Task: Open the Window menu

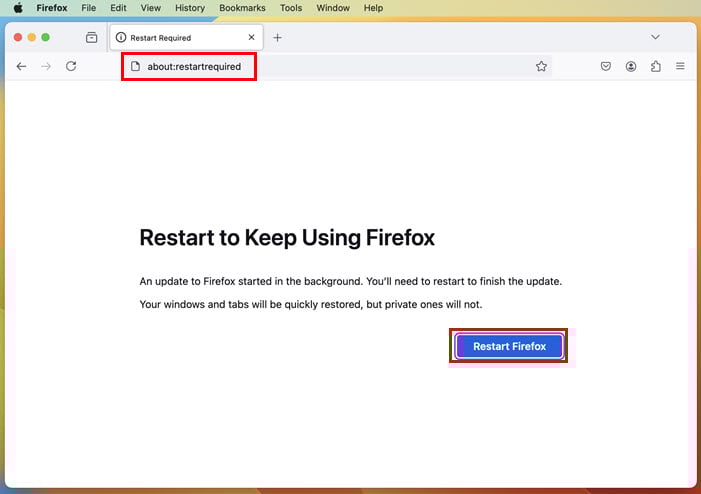Action: 333,8
